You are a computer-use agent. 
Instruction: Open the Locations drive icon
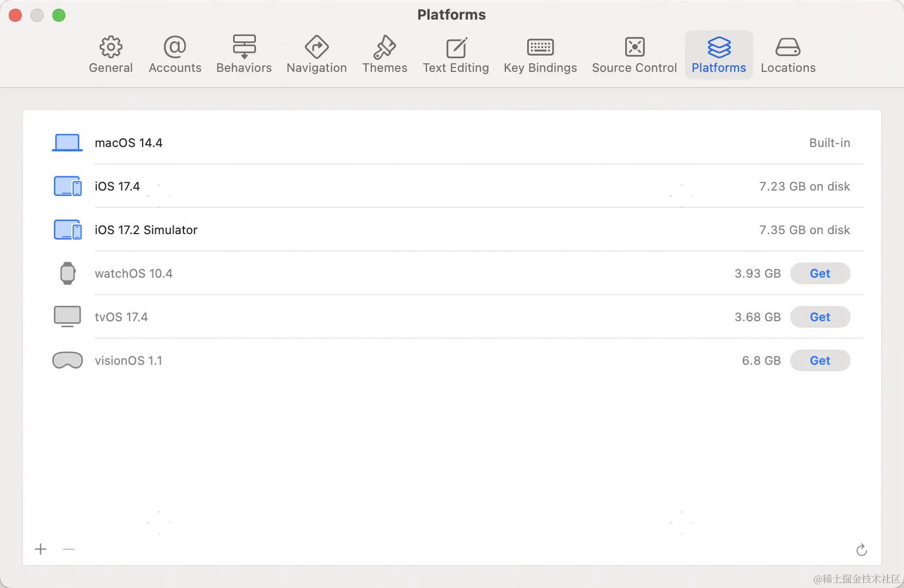coord(788,47)
